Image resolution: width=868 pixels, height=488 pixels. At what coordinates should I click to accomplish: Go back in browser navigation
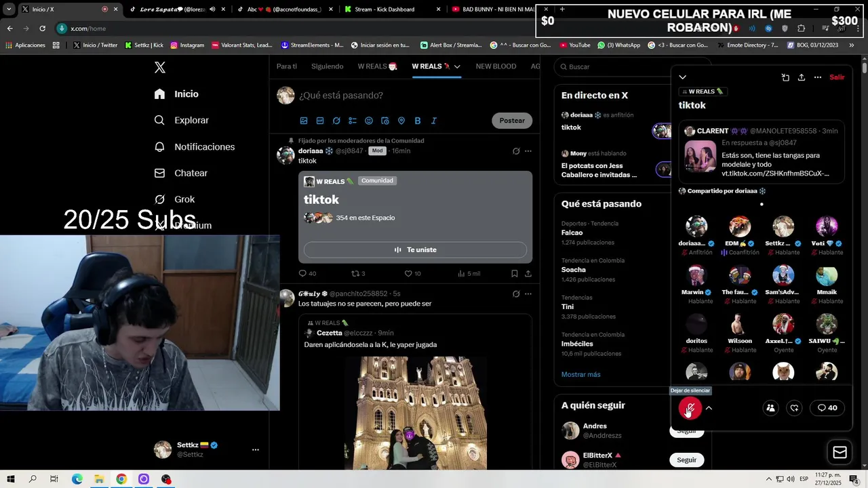(x=9, y=28)
